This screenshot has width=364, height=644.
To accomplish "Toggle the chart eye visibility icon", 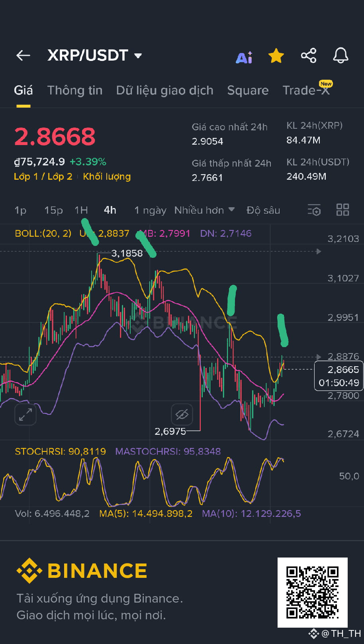I will pyautogui.click(x=182, y=414).
